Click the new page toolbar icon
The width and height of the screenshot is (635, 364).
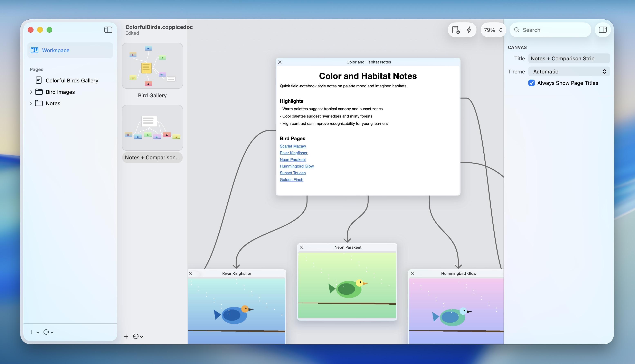[456, 30]
